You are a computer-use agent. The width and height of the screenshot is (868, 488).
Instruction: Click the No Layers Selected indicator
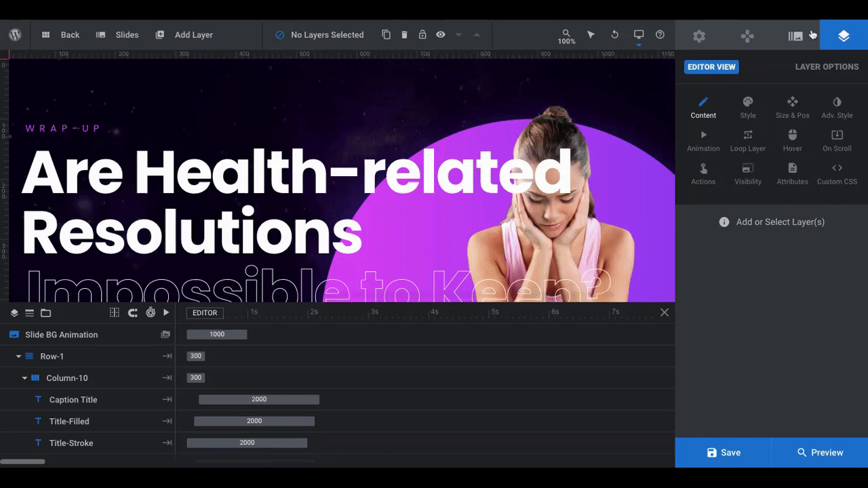pos(319,35)
